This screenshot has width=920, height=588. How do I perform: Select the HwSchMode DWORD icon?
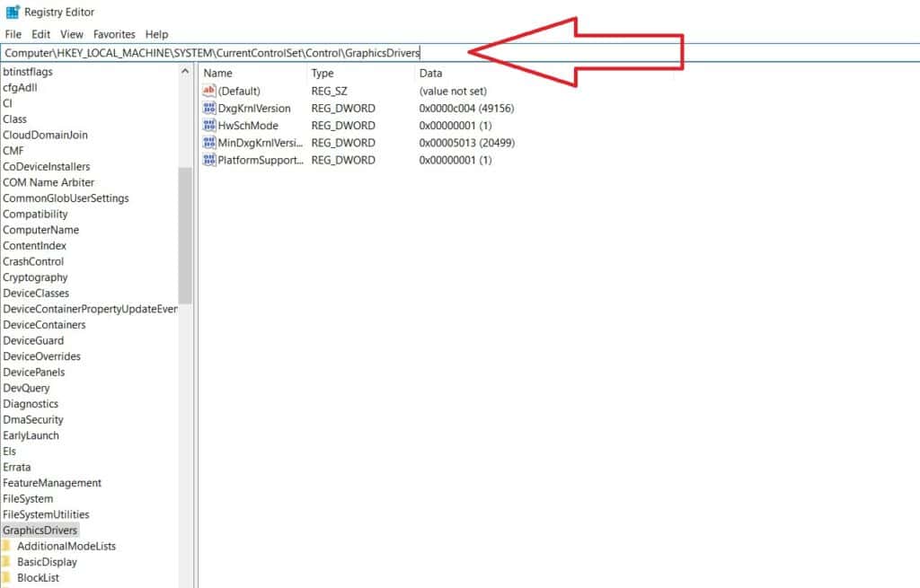click(x=208, y=125)
